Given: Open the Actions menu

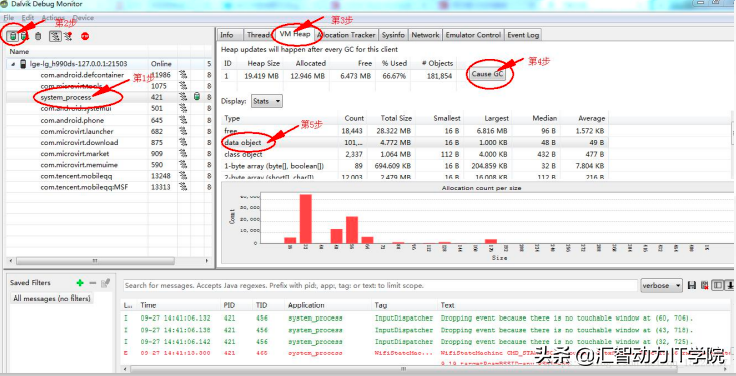Looking at the screenshot, I should pyautogui.click(x=53, y=18).
